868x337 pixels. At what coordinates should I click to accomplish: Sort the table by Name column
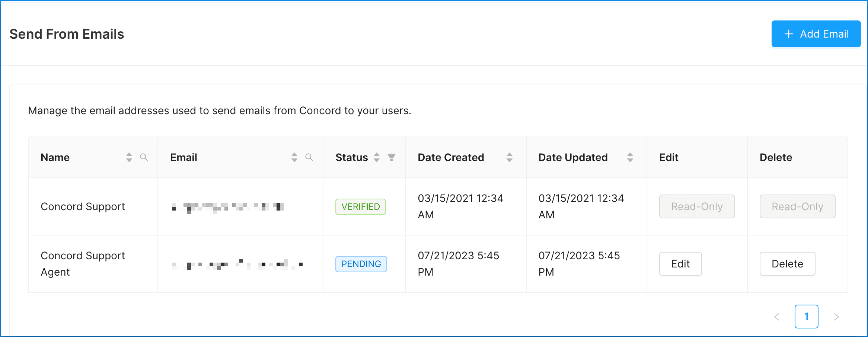coord(129,157)
